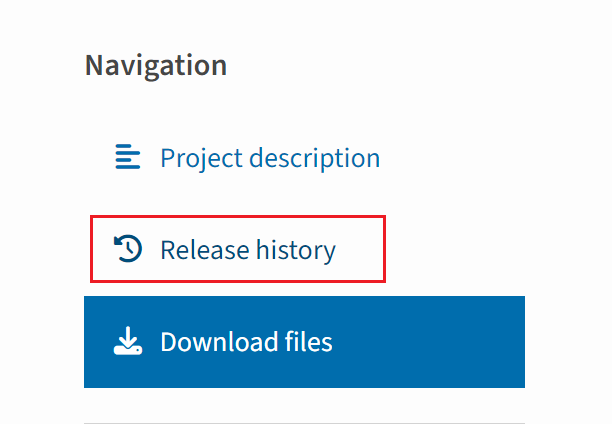The height and width of the screenshot is (424, 612).
Task: Open the Release history link
Action: (247, 249)
